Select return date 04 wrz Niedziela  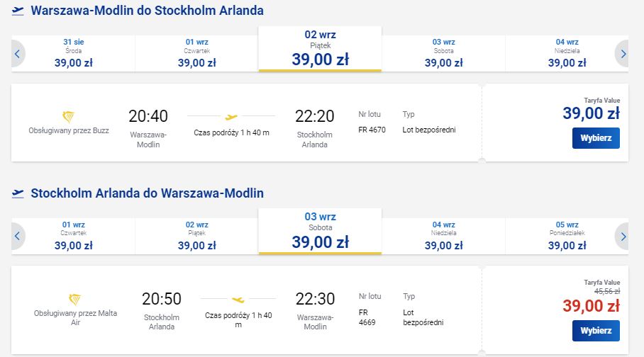click(443, 236)
